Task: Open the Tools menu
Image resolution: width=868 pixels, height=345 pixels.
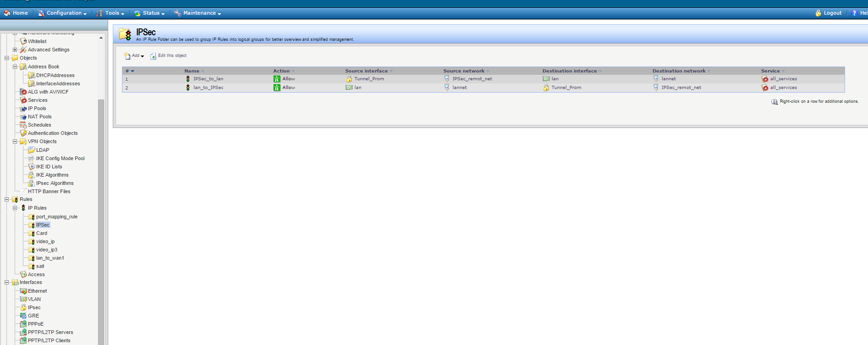Action: (111, 13)
